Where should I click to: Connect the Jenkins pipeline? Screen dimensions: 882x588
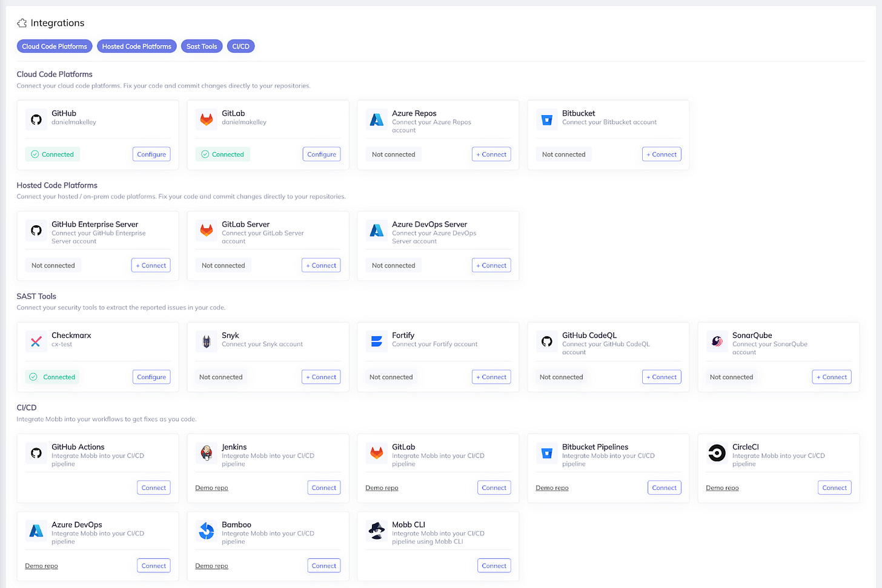324,487
